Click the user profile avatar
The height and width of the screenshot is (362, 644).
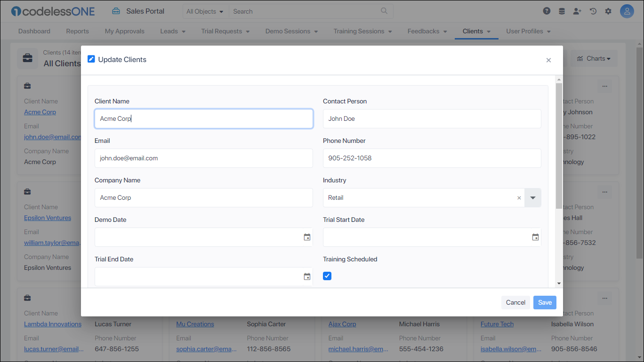[x=627, y=11]
